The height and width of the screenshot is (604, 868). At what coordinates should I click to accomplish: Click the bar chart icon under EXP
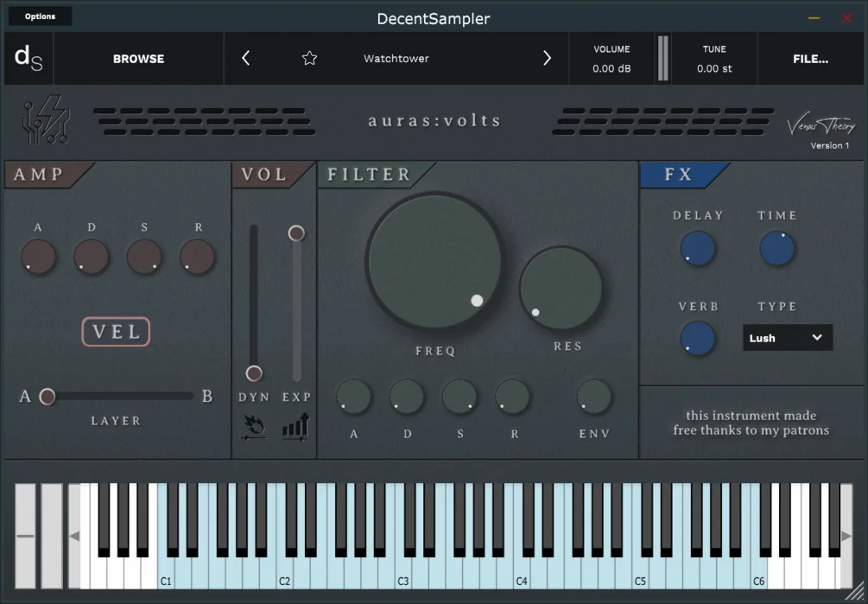[x=296, y=427]
